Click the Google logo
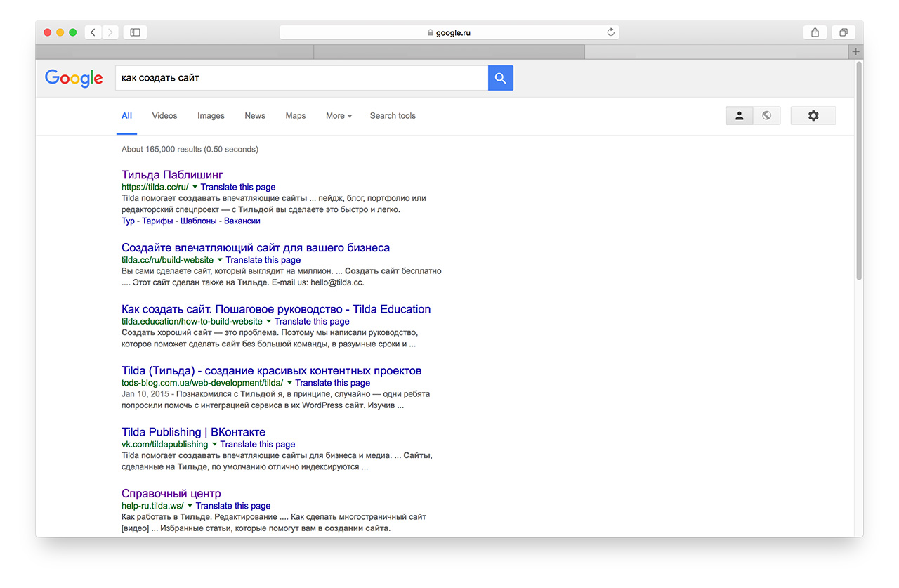899x588 pixels. click(x=74, y=78)
